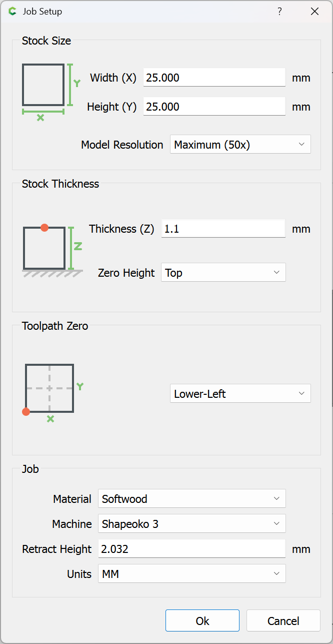Image resolution: width=333 pixels, height=644 pixels.
Task: Click the Height (Y) input field
Action: [214, 107]
